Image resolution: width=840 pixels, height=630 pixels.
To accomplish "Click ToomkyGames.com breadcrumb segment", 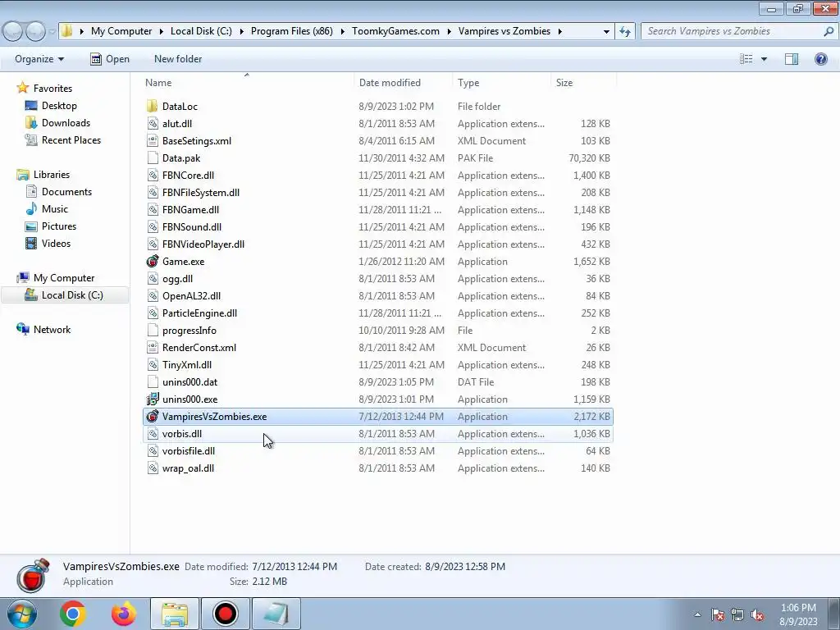I will [x=395, y=31].
